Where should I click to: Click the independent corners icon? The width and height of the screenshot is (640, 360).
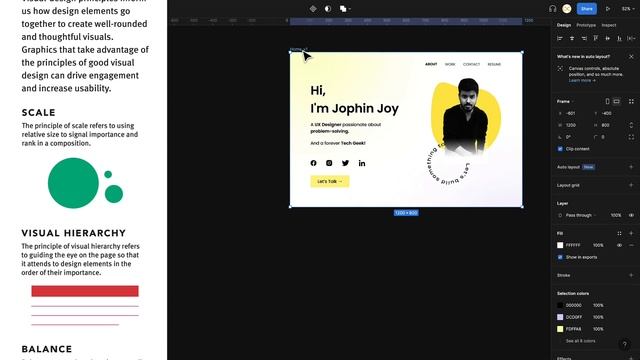pyautogui.click(x=631, y=137)
